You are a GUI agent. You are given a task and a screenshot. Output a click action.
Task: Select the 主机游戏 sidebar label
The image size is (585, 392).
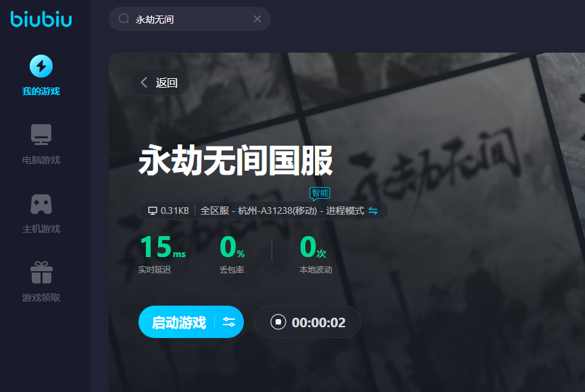click(41, 229)
